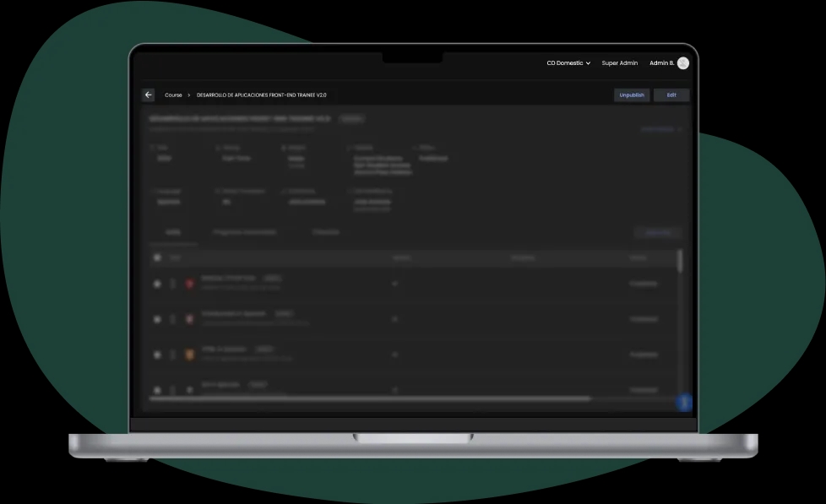Image resolution: width=826 pixels, height=504 pixels.
Task: Click the blue chat bubble icon
Action: pyautogui.click(x=684, y=403)
